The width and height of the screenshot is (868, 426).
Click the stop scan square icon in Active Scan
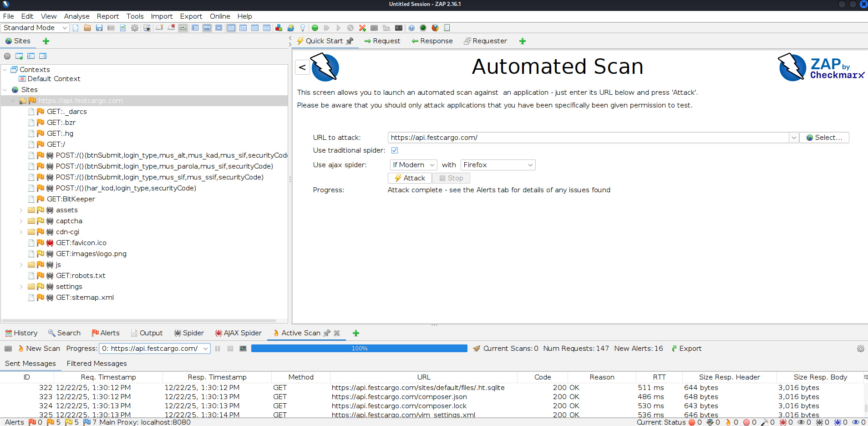[x=230, y=349]
